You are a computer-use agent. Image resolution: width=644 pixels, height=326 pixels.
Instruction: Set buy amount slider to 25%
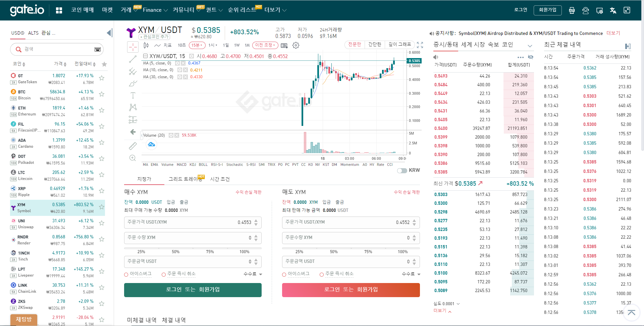tap(141, 251)
